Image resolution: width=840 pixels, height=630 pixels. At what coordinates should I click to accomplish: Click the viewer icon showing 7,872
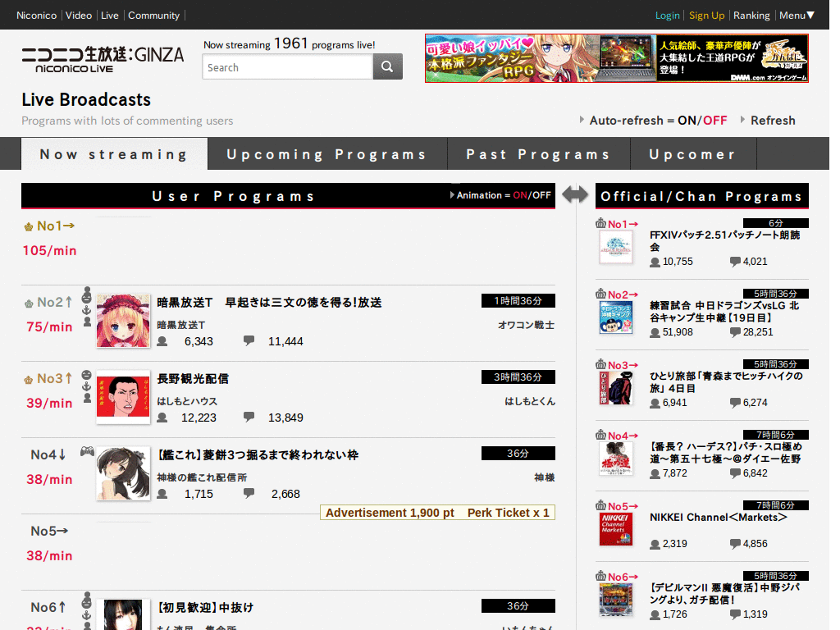click(655, 473)
